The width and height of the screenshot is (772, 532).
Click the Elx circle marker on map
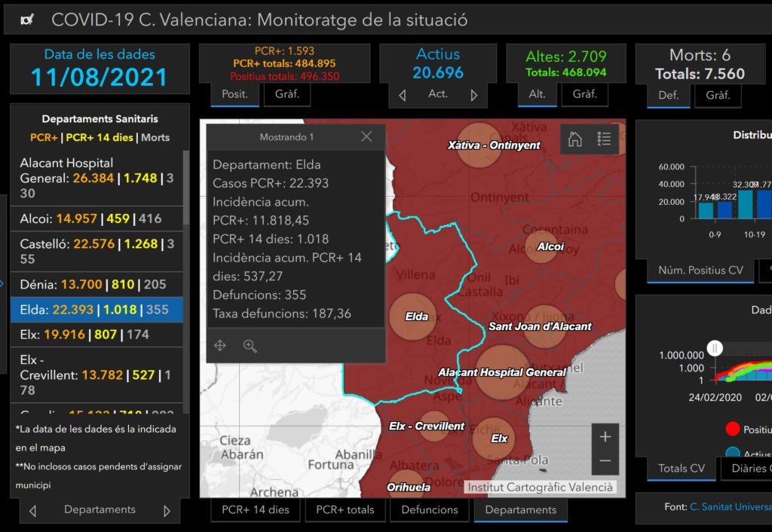click(494, 438)
